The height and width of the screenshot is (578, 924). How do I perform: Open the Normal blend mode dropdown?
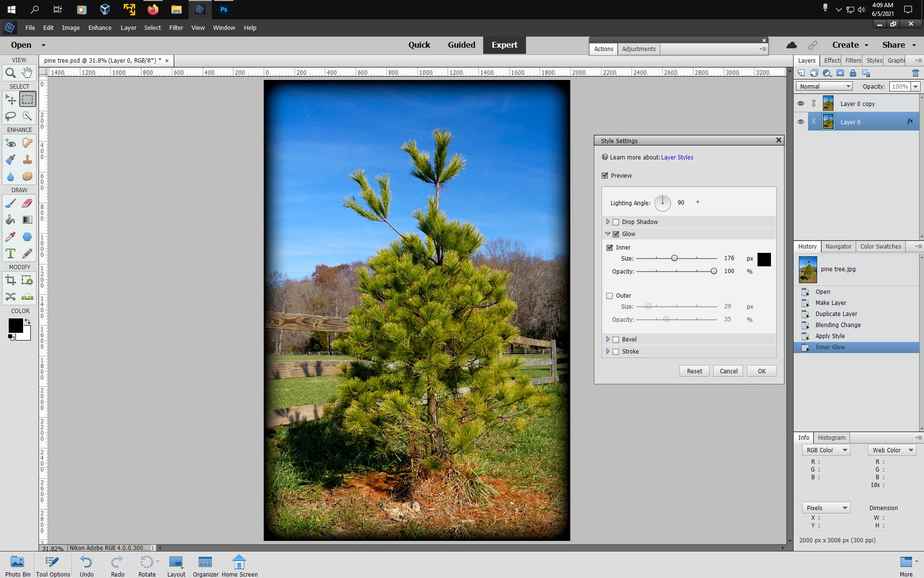click(x=825, y=86)
